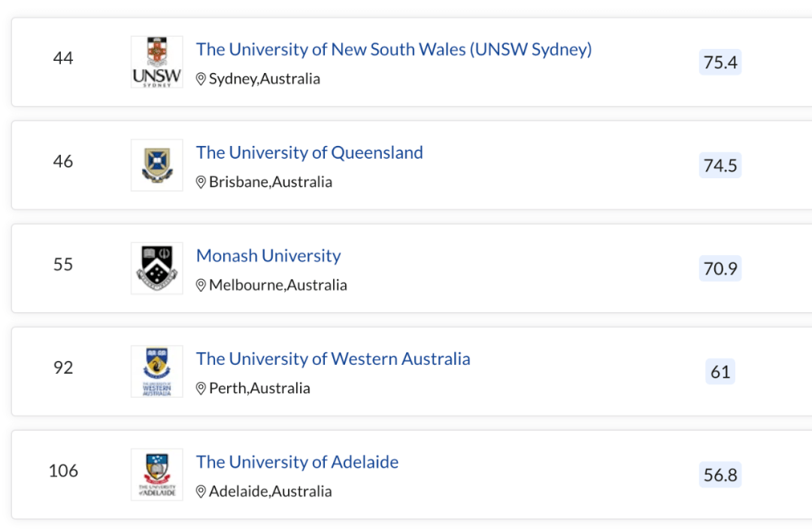Click the University of Adelaide logo
Screen dimensions: 812x531
tap(157, 474)
